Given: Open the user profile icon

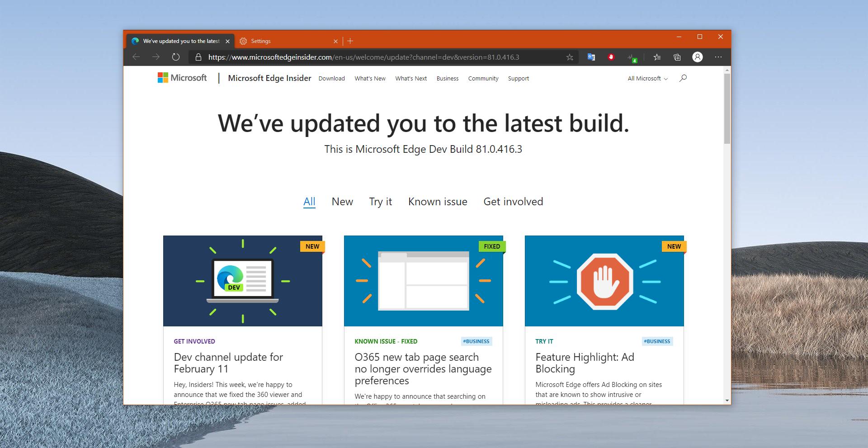Looking at the screenshot, I should (698, 57).
